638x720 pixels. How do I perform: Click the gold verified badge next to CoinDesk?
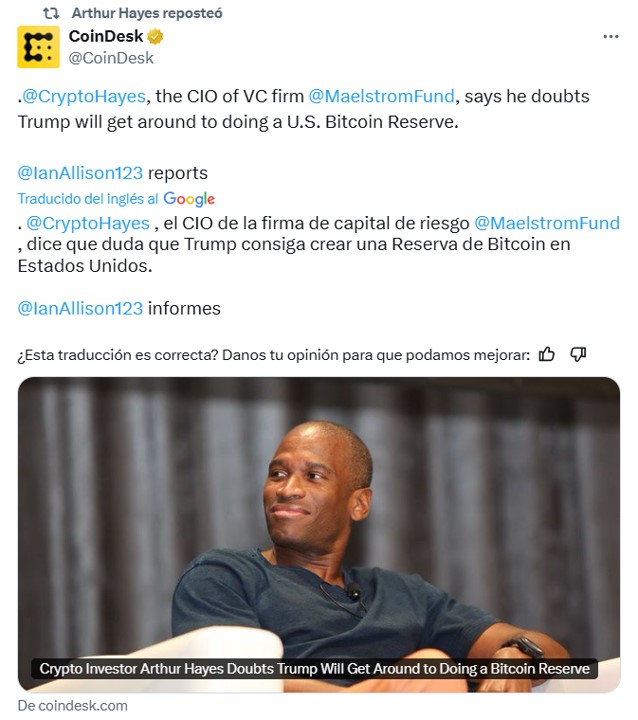click(x=155, y=36)
